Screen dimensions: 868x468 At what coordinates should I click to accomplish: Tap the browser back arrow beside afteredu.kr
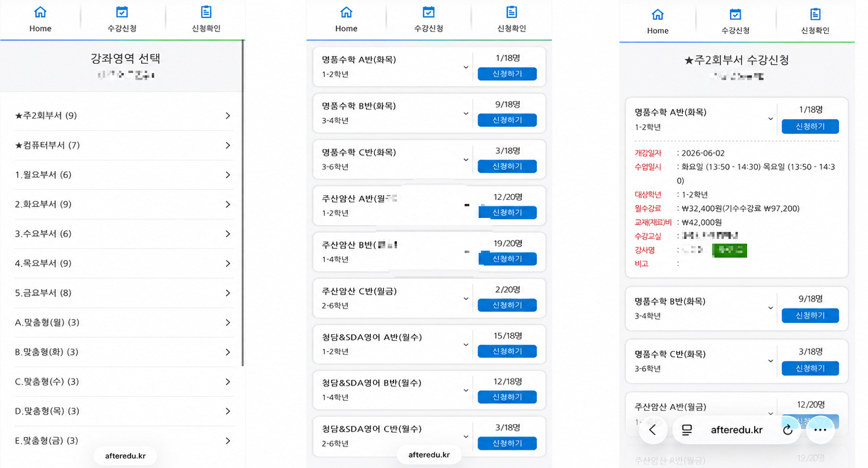tap(653, 430)
